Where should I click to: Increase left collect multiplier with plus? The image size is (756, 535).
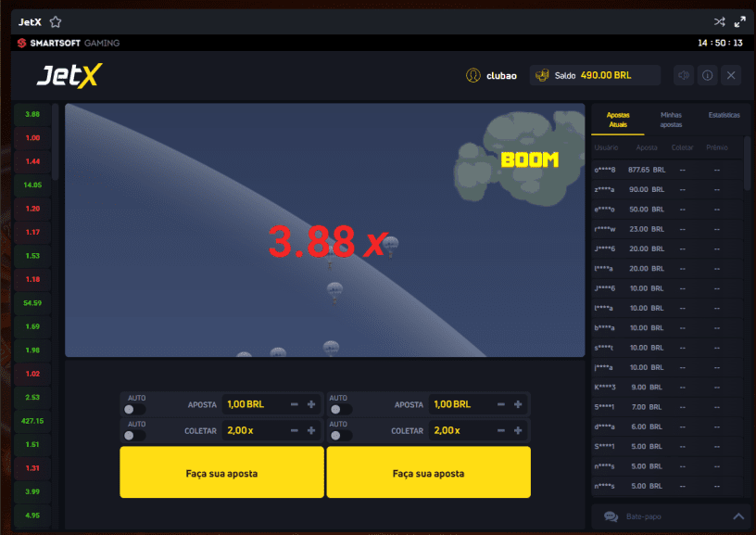coord(311,430)
